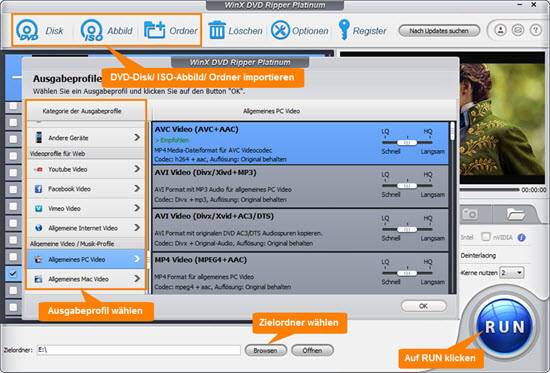This screenshot has height=373, width=550.
Task: Click the Youtube Video icon
Action: 39,169
